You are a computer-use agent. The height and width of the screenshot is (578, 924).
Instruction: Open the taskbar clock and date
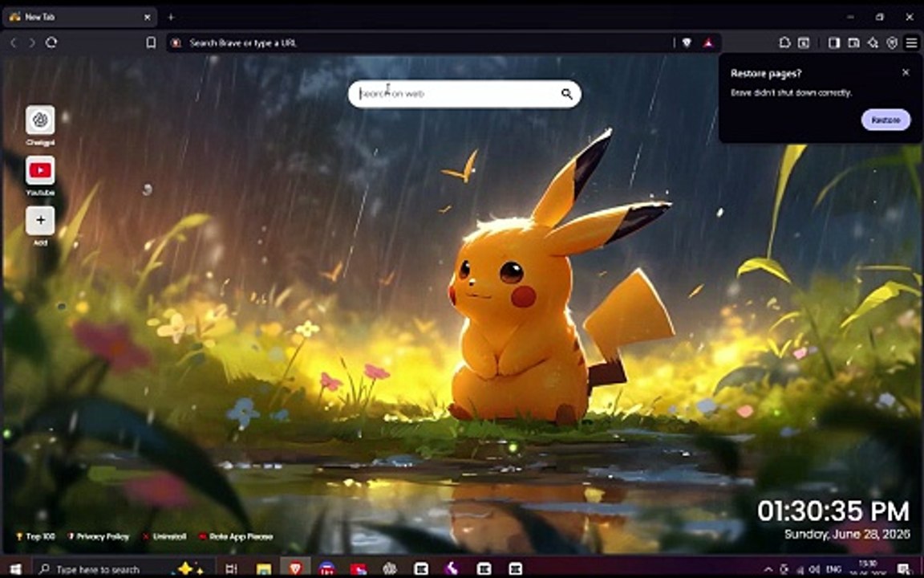(868, 568)
